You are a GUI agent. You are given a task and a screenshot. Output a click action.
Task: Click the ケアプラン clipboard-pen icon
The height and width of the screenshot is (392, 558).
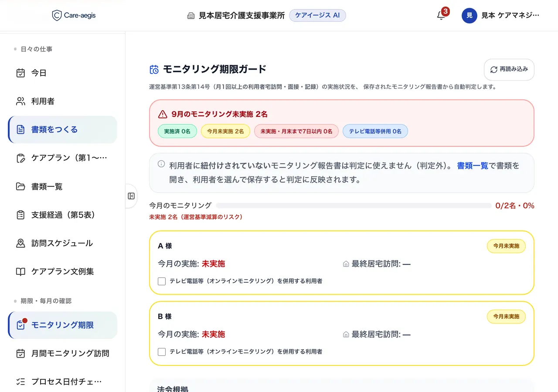20,158
